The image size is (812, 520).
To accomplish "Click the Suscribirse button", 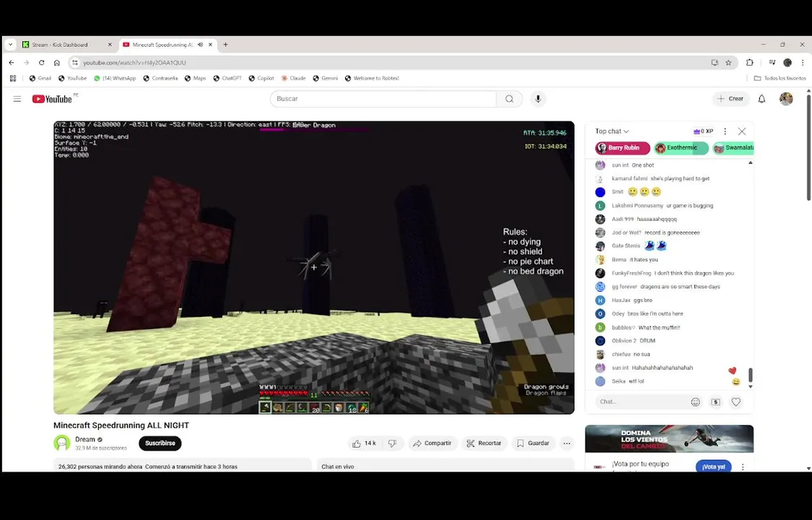I will pyautogui.click(x=160, y=443).
